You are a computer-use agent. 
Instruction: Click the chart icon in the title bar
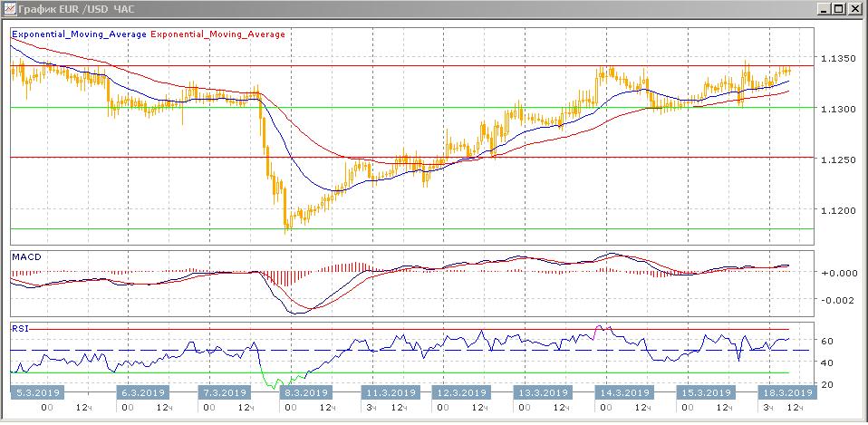tap(9, 8)
